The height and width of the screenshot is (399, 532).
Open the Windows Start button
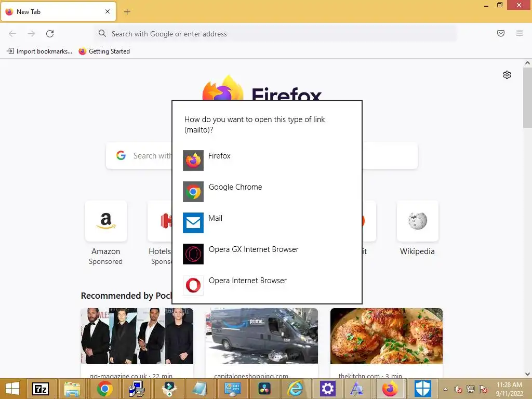pos(12,389)
